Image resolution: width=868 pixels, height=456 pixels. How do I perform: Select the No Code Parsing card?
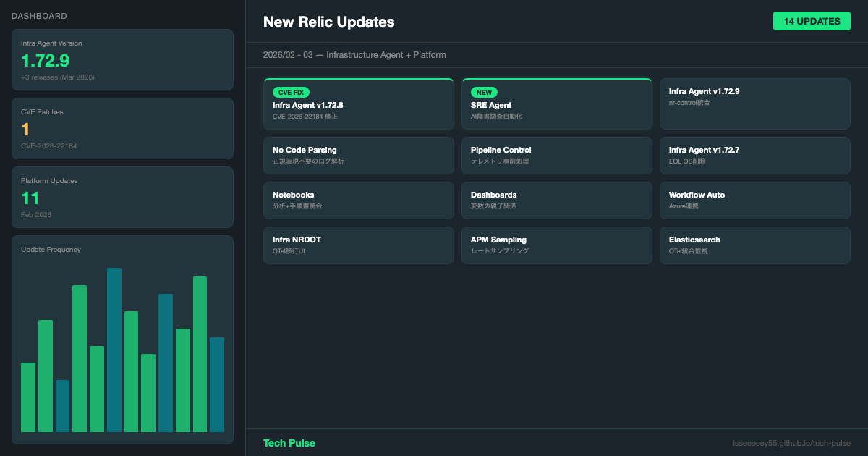click(358, 156)
